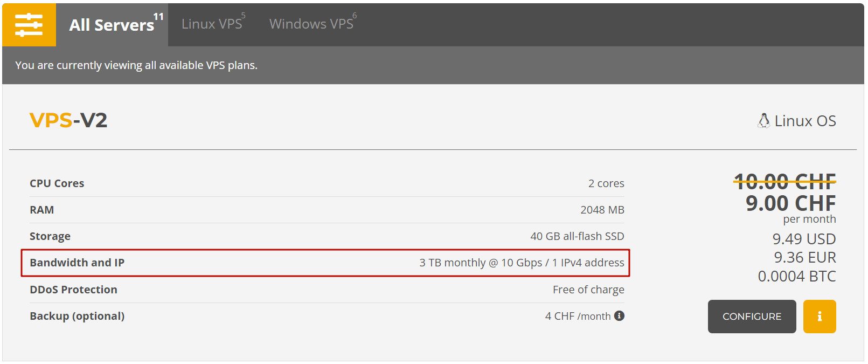This screenshot has height=364, width=868.
Task: Open the orange filter sliders icon
Action: (x=29, y=25)
